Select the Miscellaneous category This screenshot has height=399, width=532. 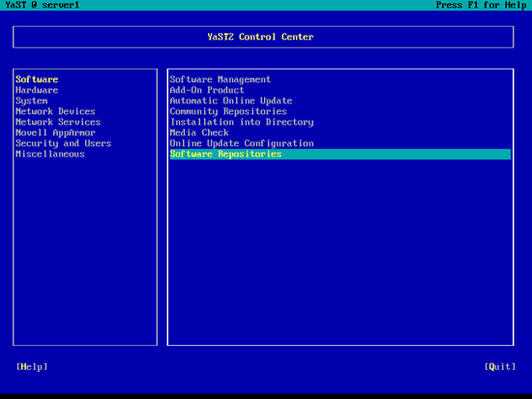coord(50,155)
